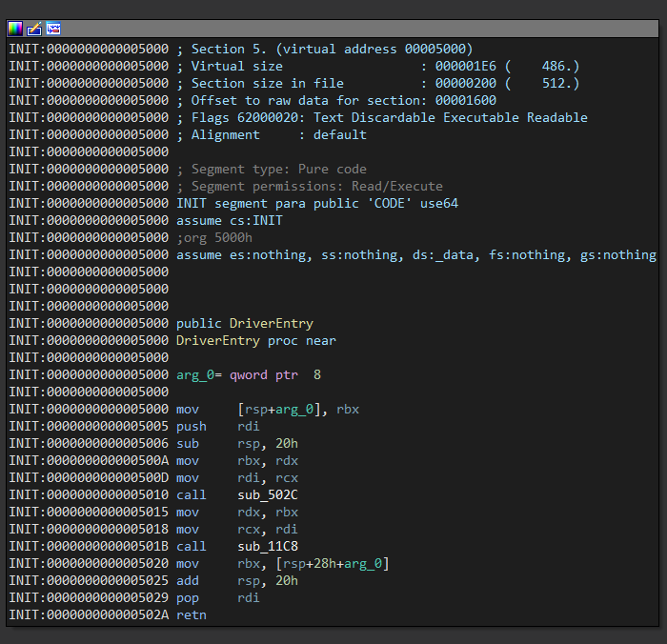The width and height of the screenshot is (667, 644).
Task: Click the 'add rsp, 20h' instruction
Action: [237, 580]
